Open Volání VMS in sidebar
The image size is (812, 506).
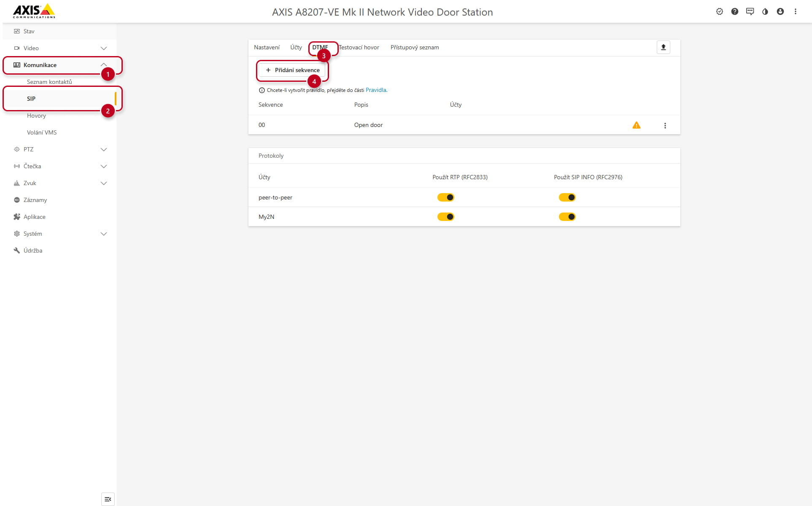tap(42, 132)
